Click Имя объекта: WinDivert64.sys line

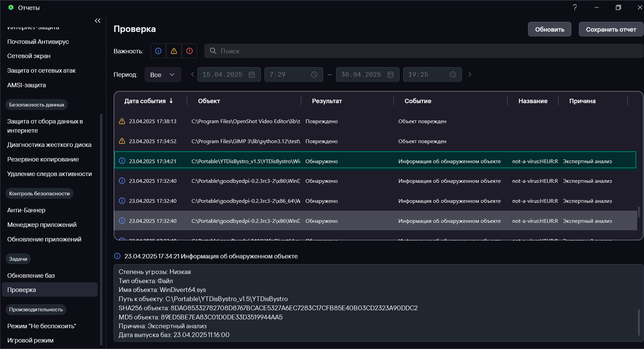162,290
